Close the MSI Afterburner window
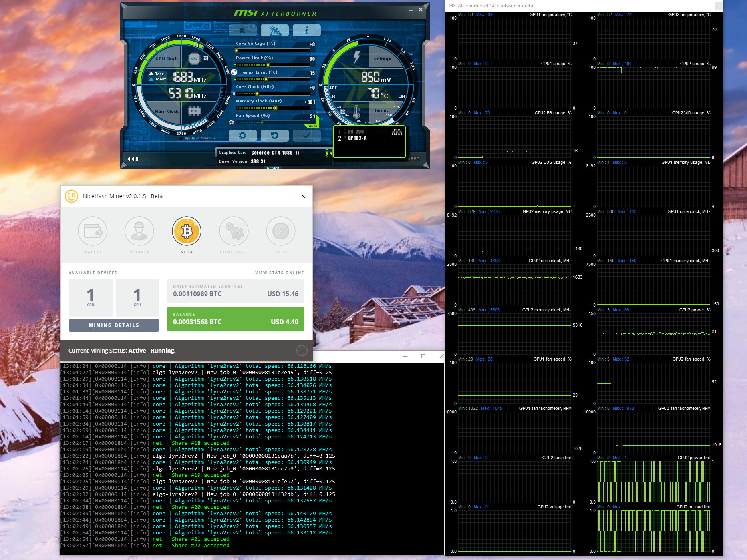747x560 pixels. (421, 10)
